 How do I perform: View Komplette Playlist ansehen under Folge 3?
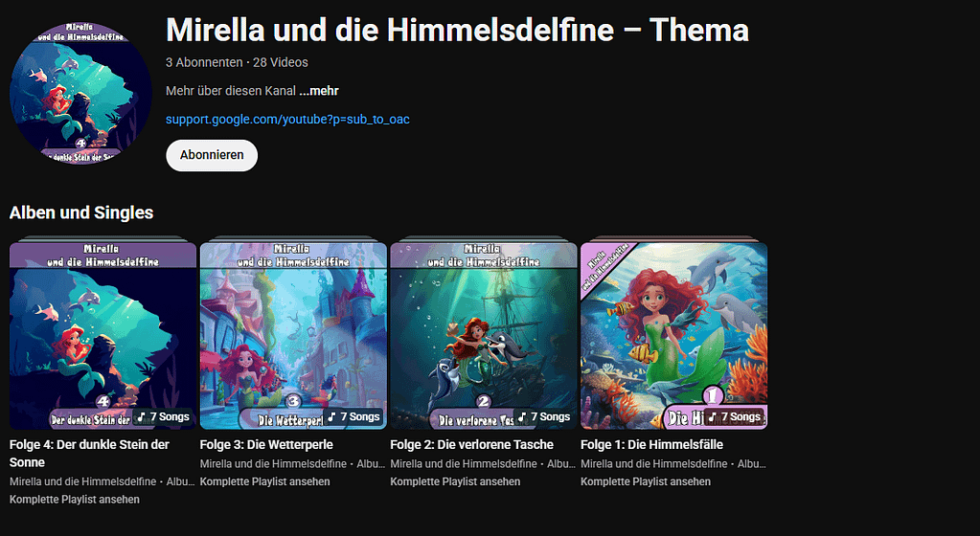(265, 481)
